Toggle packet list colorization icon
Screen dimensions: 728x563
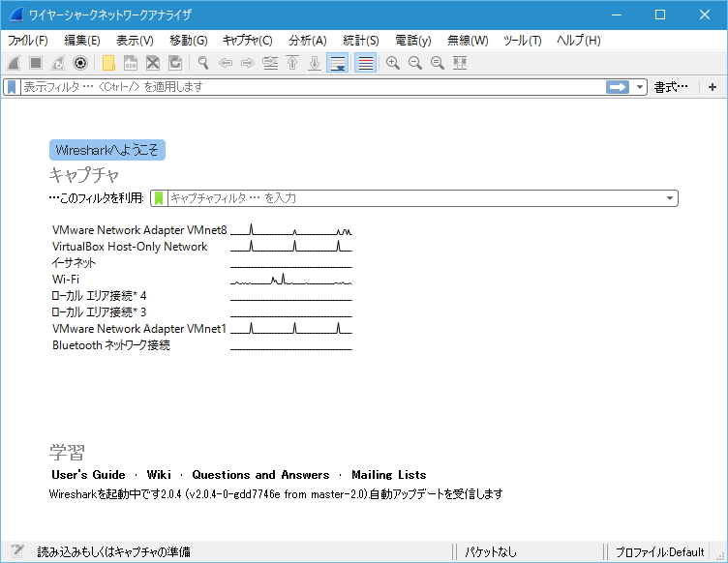365,63
